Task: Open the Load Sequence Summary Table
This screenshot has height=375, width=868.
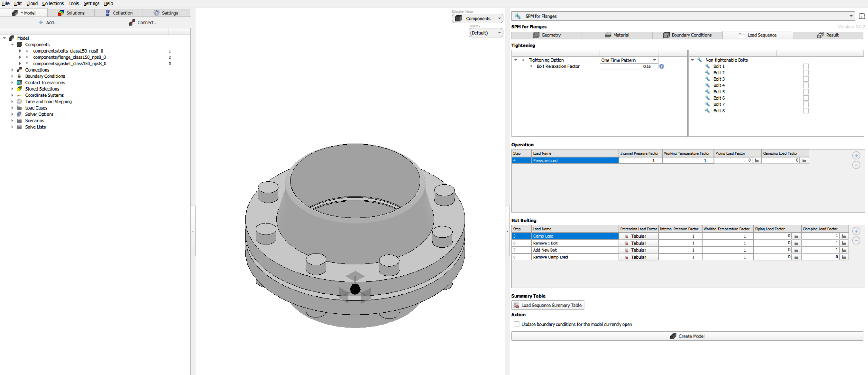Action: tap(548, 305)
